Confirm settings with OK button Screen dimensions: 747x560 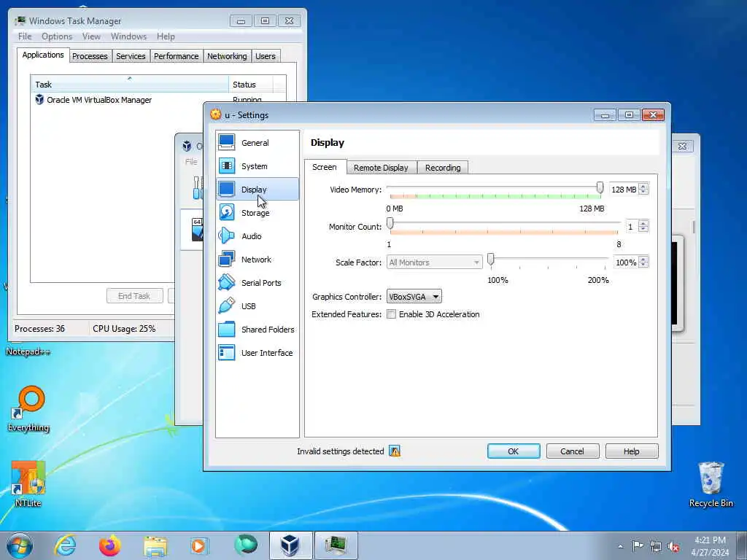[x=514, y=451]
